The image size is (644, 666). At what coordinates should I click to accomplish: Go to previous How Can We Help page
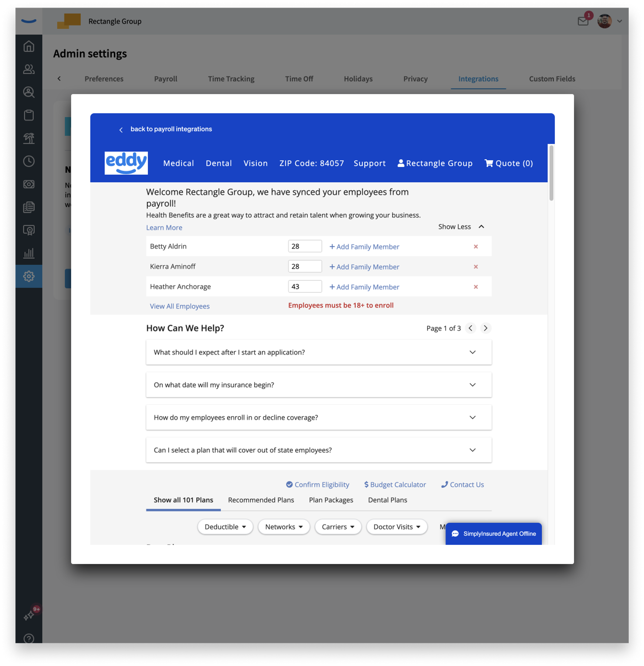point(470,328)
